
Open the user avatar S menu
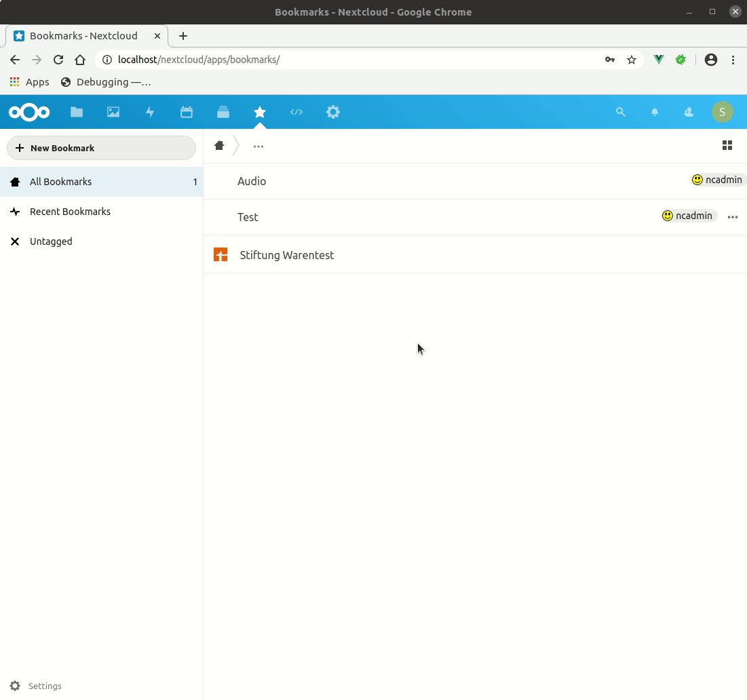(722, 112)
